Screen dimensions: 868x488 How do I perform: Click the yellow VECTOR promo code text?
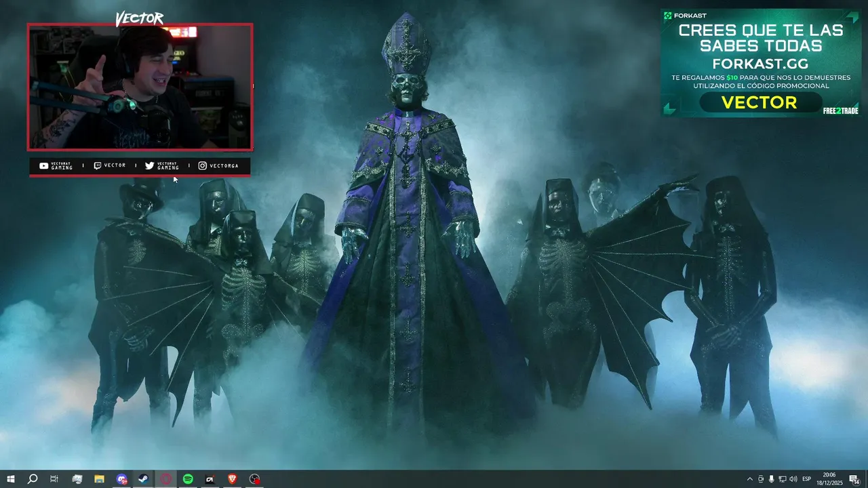point(759,102)
